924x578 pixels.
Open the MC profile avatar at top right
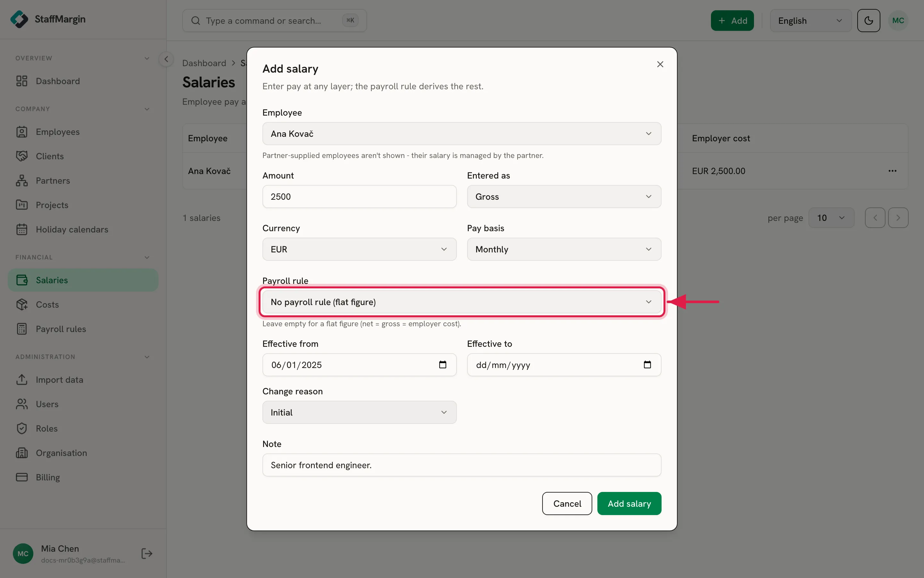(898, 21)
